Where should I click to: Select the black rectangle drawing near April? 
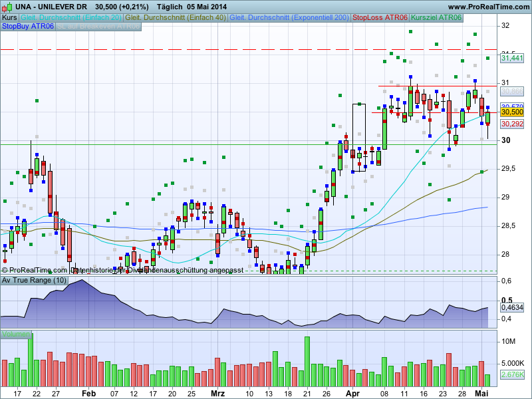pyautogui.click(x=359, y=138)
